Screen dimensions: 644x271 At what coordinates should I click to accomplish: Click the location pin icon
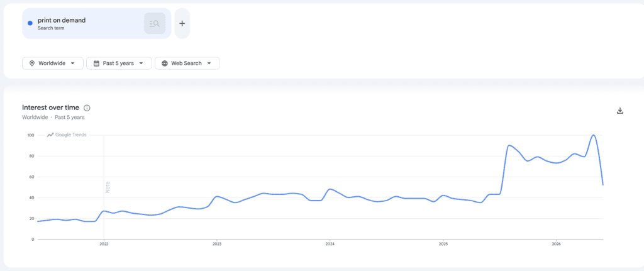(x=32, y=64)
